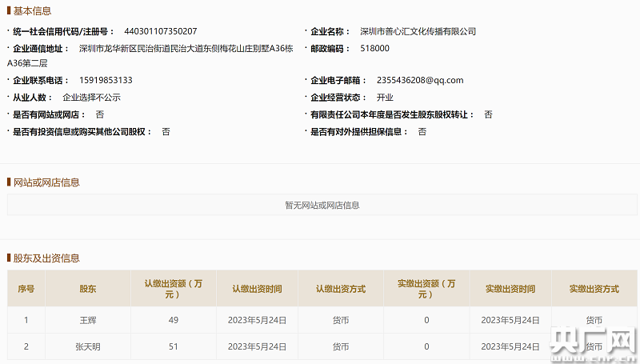Click shareholder 王辉 in the table

[x=88, y=320]
